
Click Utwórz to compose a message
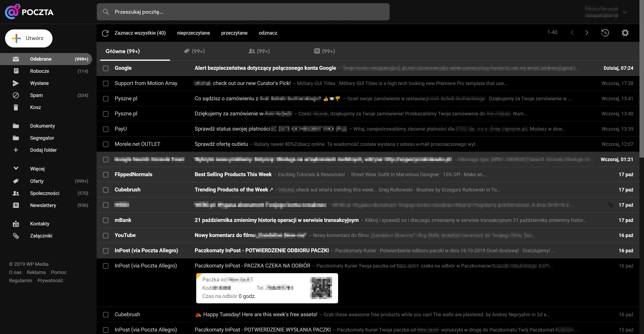[x=28, y=38]
